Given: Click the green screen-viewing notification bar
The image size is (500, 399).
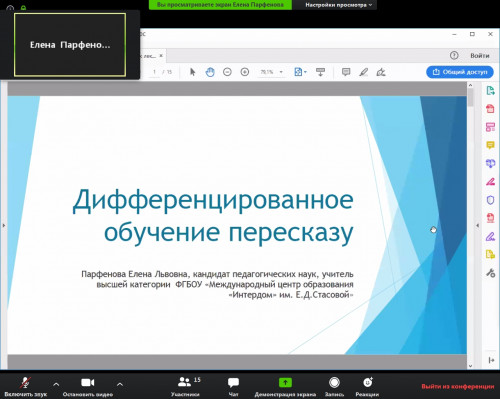Looking at the screenshot, I should coord(220,5).
